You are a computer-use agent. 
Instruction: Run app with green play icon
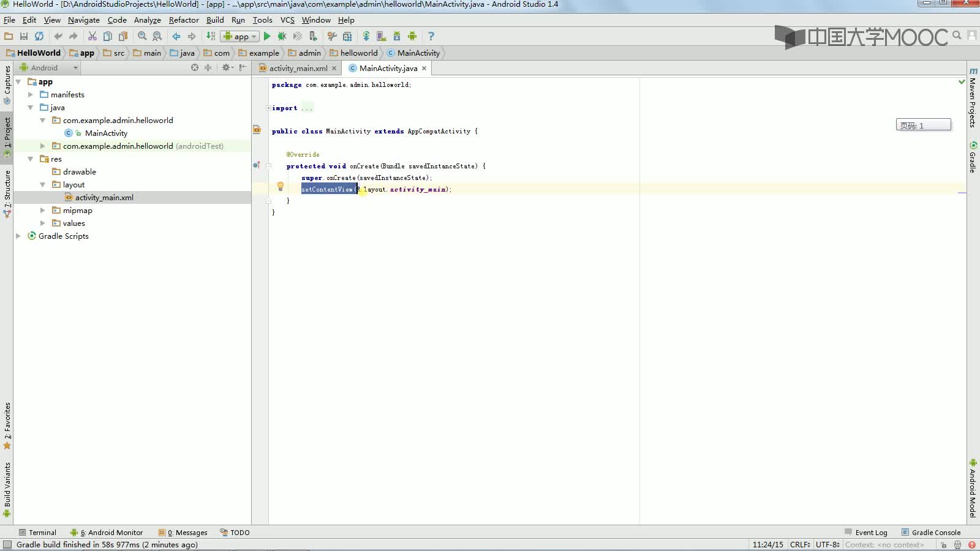click(x=267, y=36)
